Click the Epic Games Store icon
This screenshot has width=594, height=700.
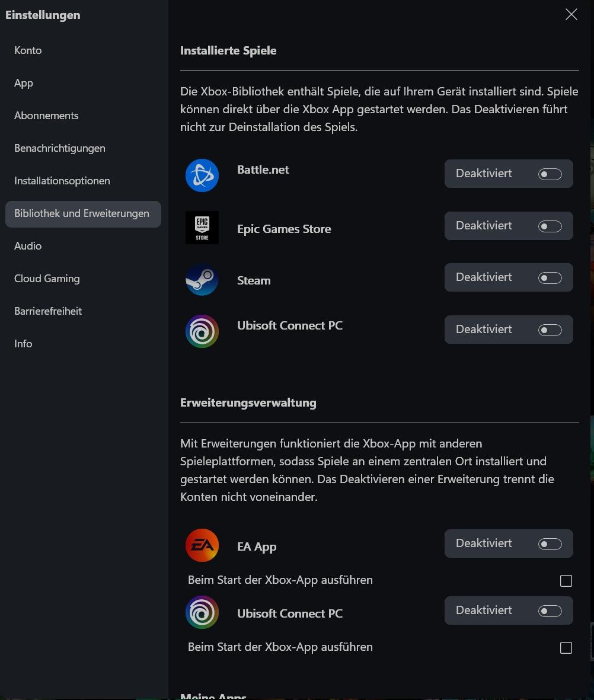202,228
